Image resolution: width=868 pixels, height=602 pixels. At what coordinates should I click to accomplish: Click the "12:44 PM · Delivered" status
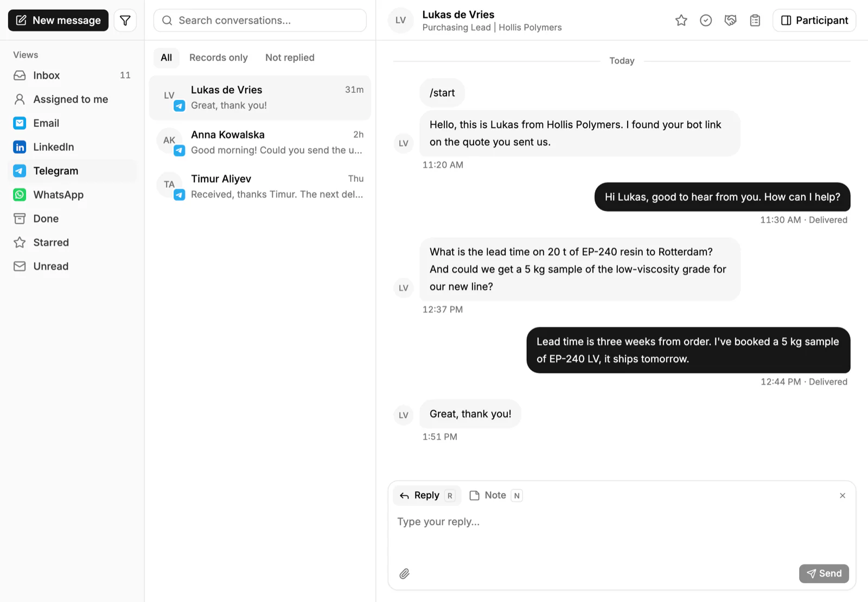point(804,382)
